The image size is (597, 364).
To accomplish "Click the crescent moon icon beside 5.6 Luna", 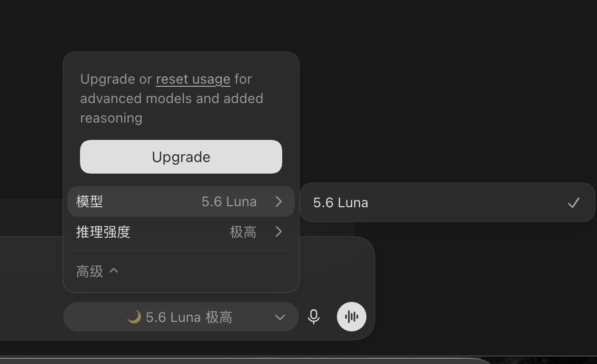I will (134, 317).
